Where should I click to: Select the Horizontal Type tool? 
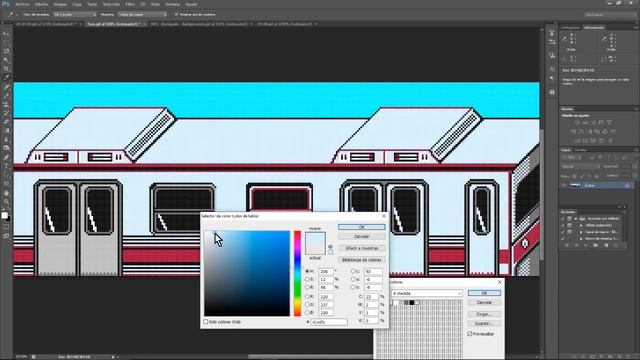click(6, 166)
